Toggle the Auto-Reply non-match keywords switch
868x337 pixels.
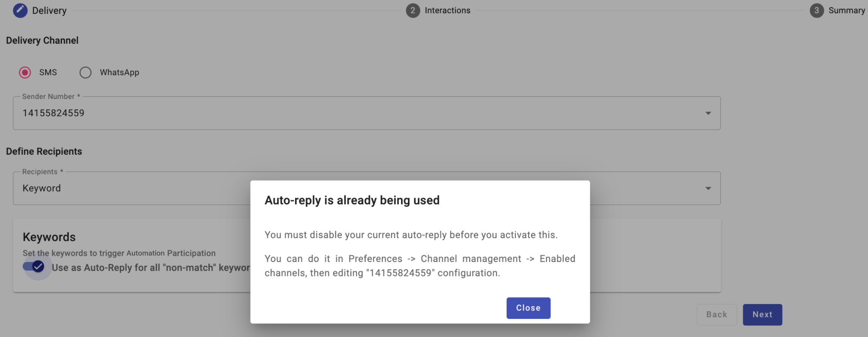coord(34,267)
